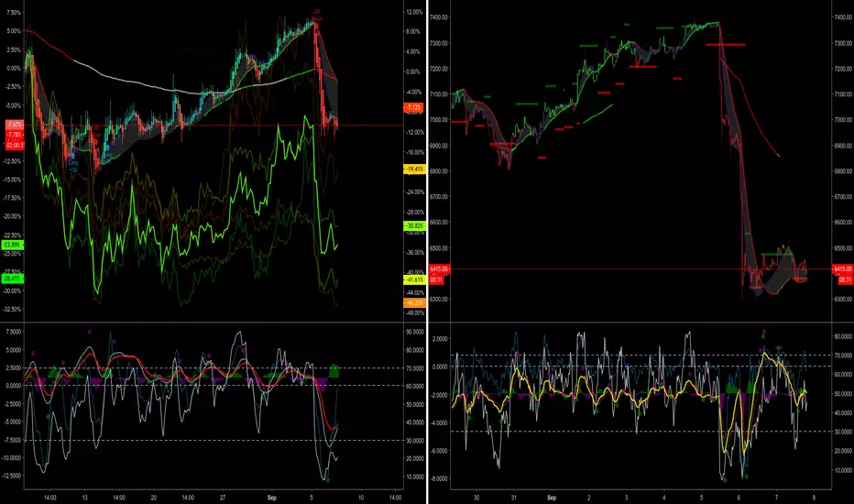This screenshot has height=504, width=854.
Task: Click the 20 date label on left chart
Action: pos(154,498)
